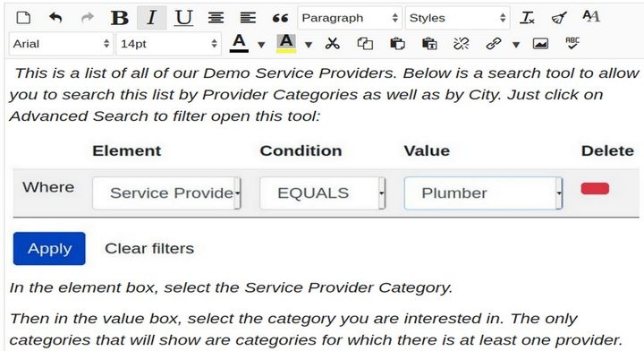Open the Styles dropdown
The width and height of the screenshot is (644, 351).
[458, 18]
